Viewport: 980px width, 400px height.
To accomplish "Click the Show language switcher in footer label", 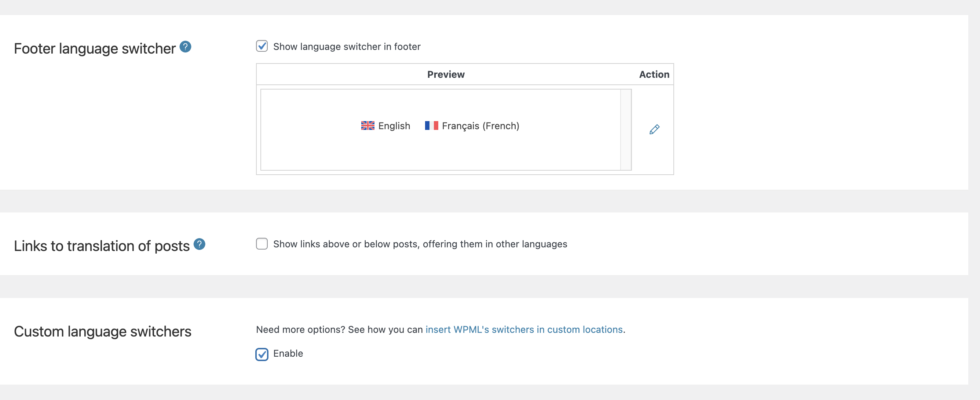I will coord(347,47).
